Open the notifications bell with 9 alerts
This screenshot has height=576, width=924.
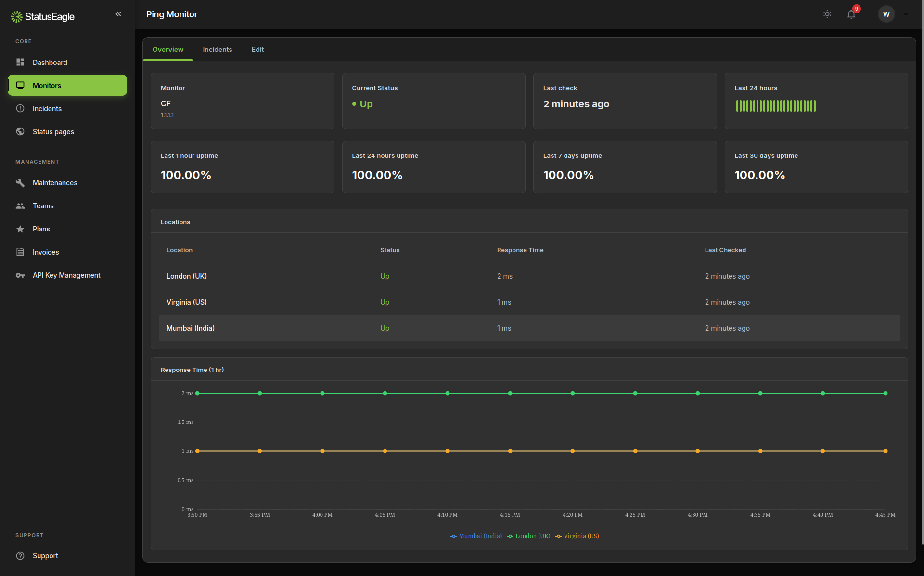[x=851, y=14]
